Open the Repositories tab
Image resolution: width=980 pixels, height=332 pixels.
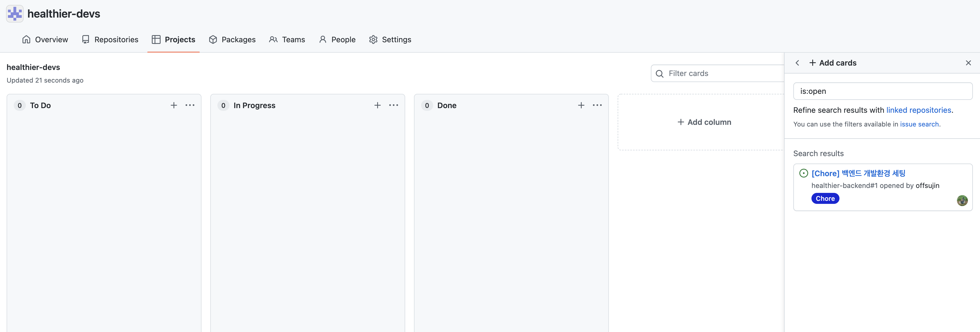click(110, 40)
